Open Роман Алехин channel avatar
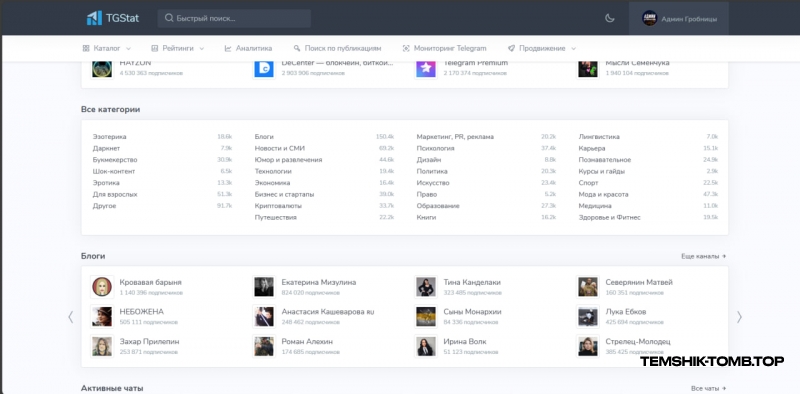 tap(264, 346)
